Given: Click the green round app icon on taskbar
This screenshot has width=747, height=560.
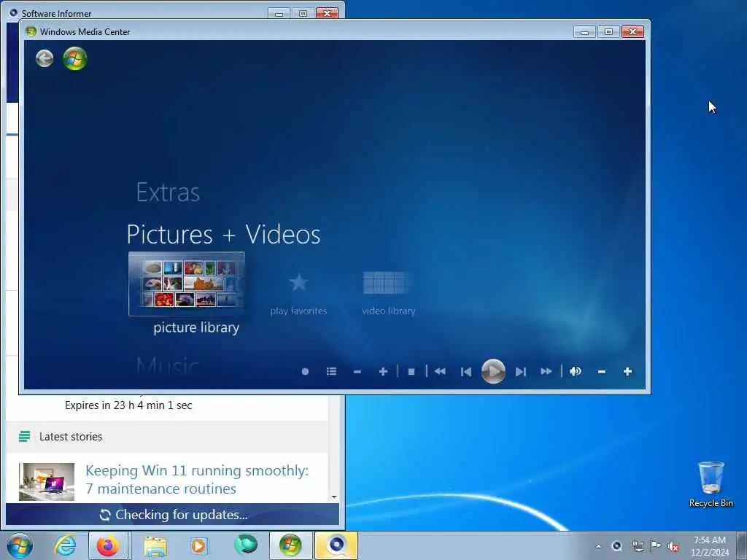Looking at the screenshot, I should [245, 545].
